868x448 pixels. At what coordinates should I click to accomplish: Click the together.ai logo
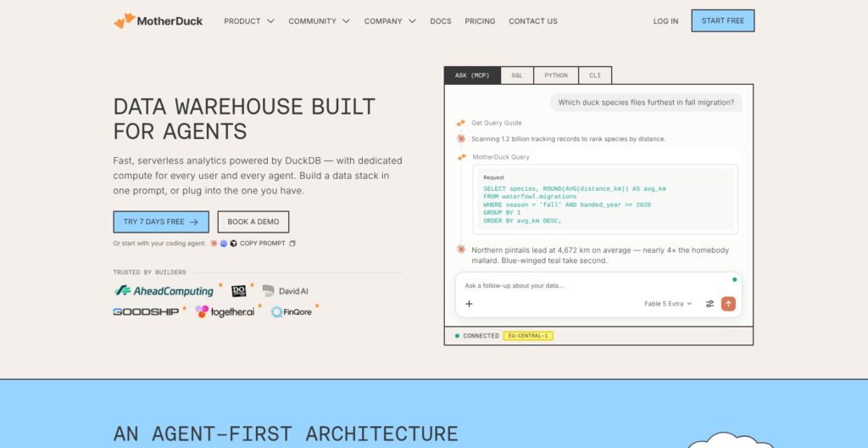click(225, 312)
